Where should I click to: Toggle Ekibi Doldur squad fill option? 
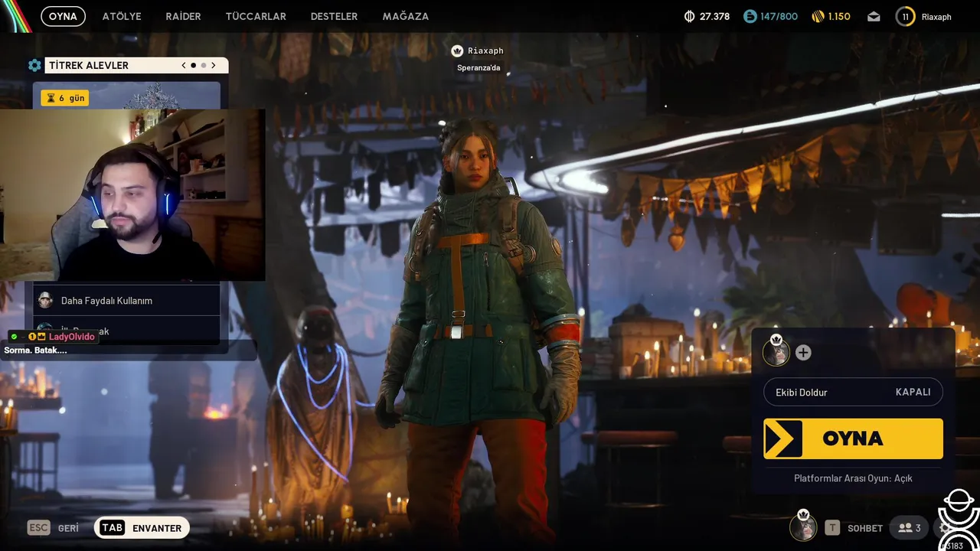[853, 392]
